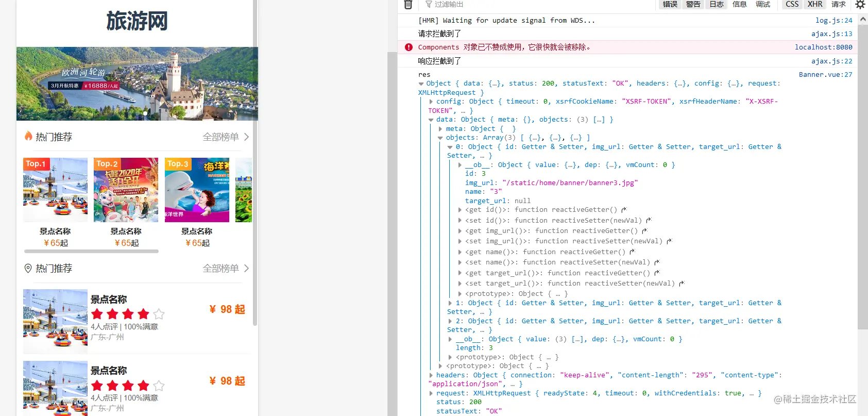
Task: Click the img_url "/static/home/banner/banner3.jpg" value
Action: coord(570,183)
